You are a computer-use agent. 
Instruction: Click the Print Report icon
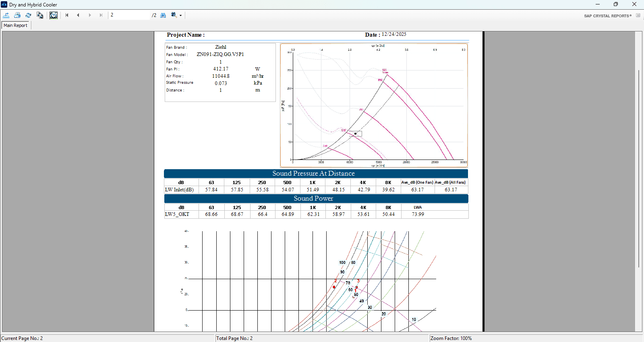pyautogui.click(x=17, y=15)
